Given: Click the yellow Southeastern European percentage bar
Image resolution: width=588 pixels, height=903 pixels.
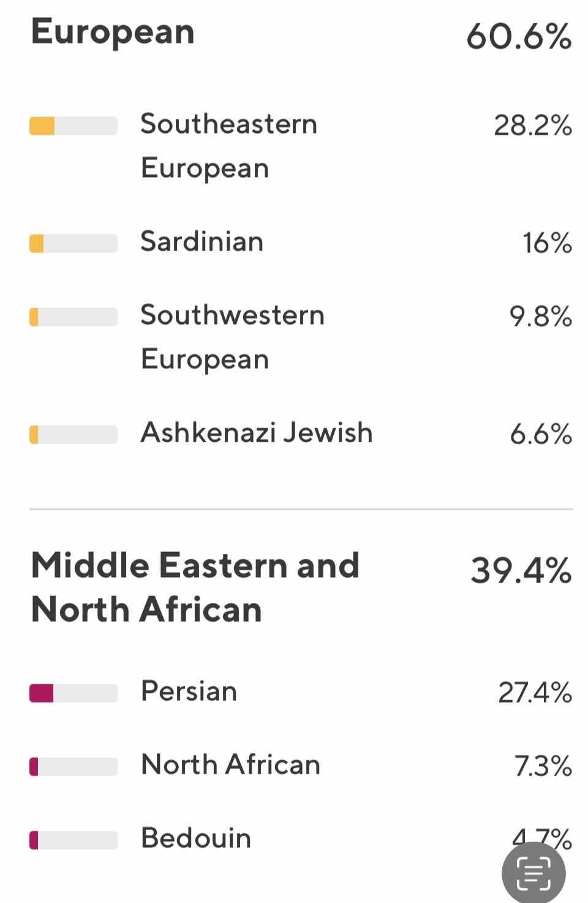Looking at the screenshot, I should (73, 126).
